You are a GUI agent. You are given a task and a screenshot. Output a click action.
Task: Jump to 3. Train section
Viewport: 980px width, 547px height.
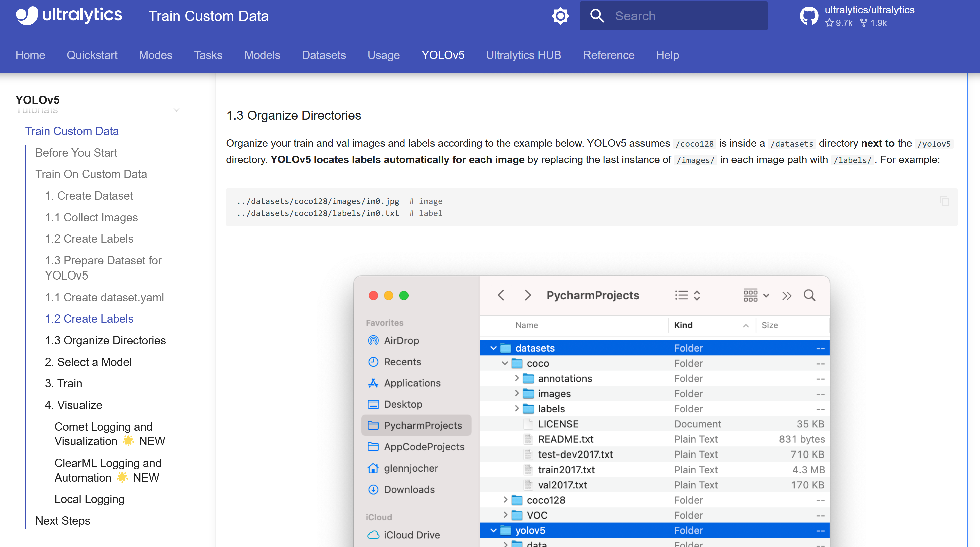(64, 383)
